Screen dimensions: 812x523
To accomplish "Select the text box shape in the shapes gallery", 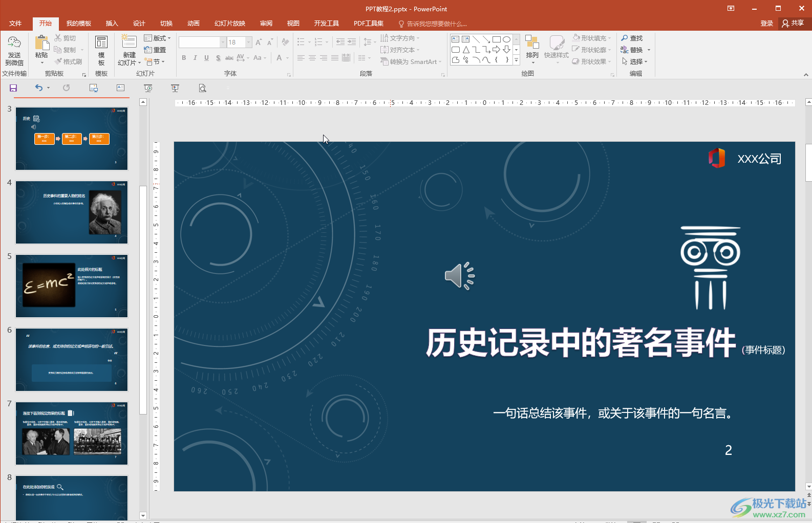I will click(456, 39).
